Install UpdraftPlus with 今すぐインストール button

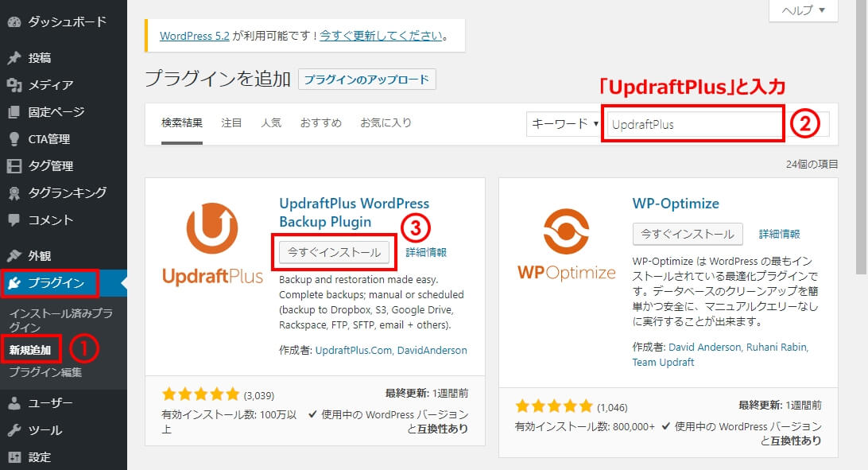[335, 252]
